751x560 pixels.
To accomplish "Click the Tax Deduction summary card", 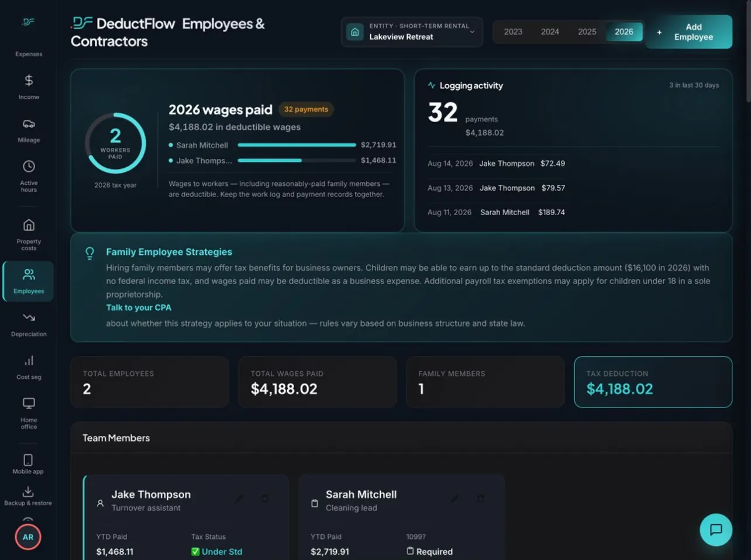I will point(653,382).
